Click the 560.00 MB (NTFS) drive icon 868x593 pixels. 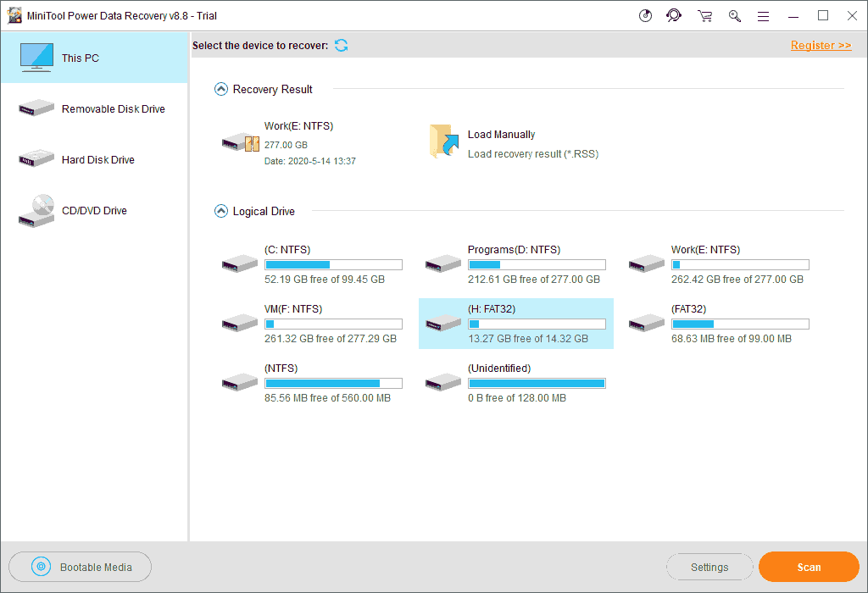[x=240, y=382]
